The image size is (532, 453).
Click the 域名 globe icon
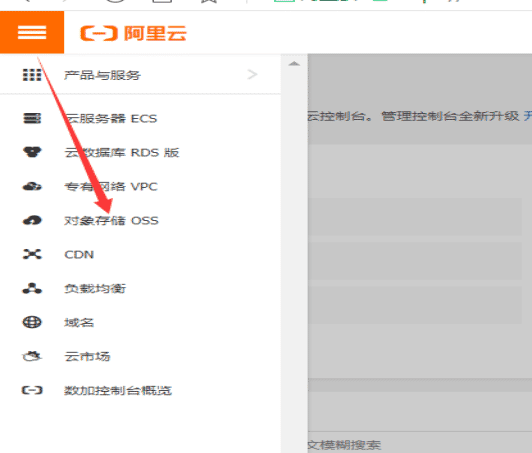point(32,322)
